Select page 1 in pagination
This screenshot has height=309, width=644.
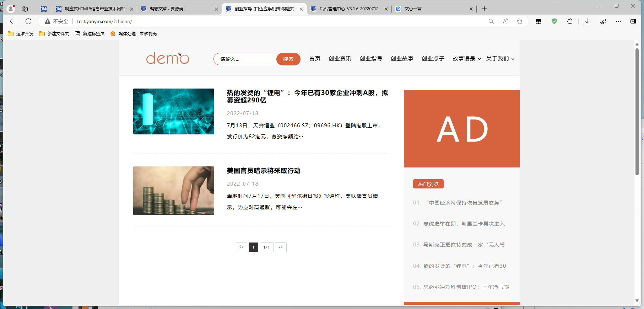253,247
